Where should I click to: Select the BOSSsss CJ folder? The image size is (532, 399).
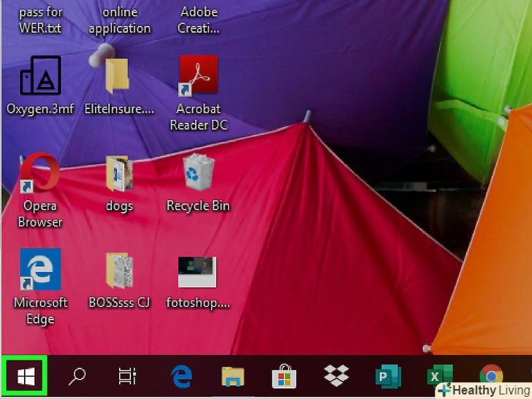pyautogui.click(x=118, y=270)
